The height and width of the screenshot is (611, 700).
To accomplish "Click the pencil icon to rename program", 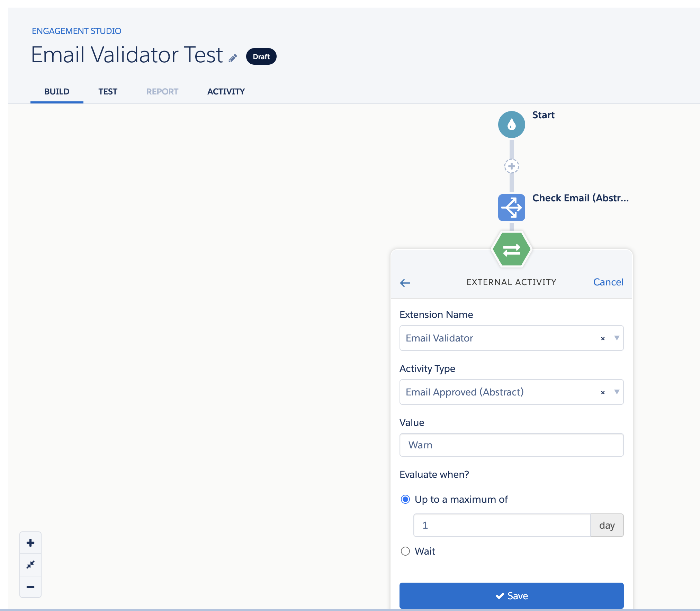I will point(233,58).
